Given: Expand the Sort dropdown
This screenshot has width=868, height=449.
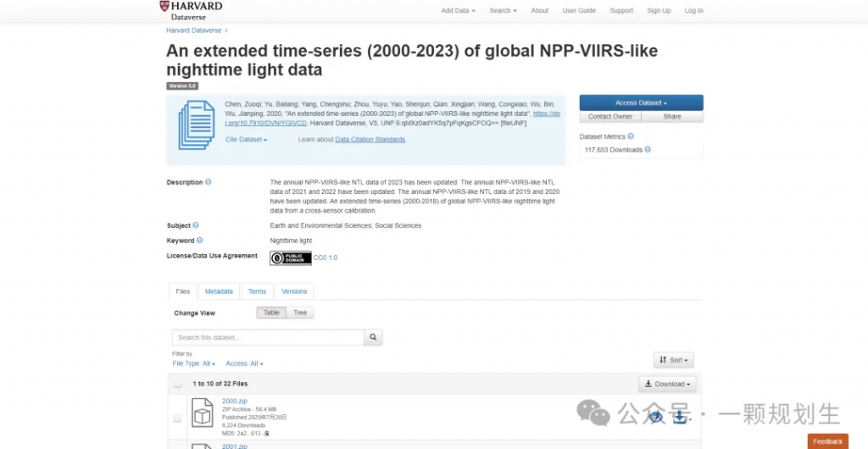Looking at the screenshot, I should coord(673,360).
